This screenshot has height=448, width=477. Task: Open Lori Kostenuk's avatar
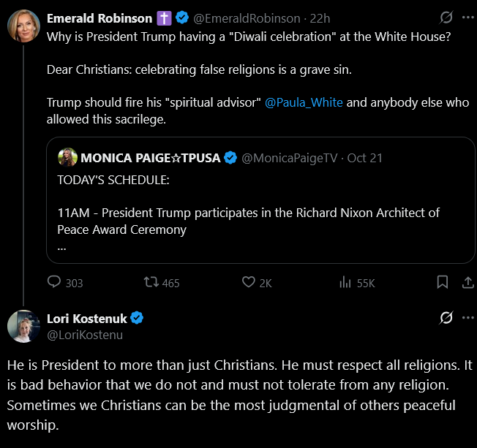coord(23,326)
